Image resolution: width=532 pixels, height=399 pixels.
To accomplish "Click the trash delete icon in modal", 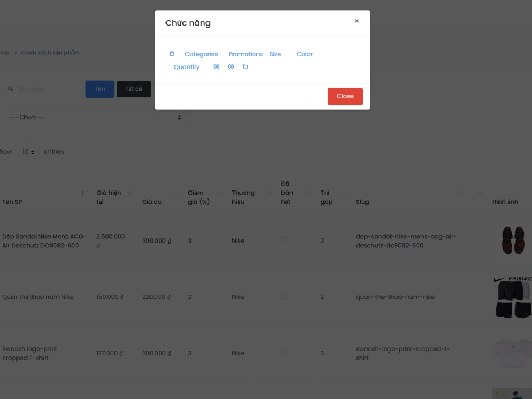I will tap(172, 54).
